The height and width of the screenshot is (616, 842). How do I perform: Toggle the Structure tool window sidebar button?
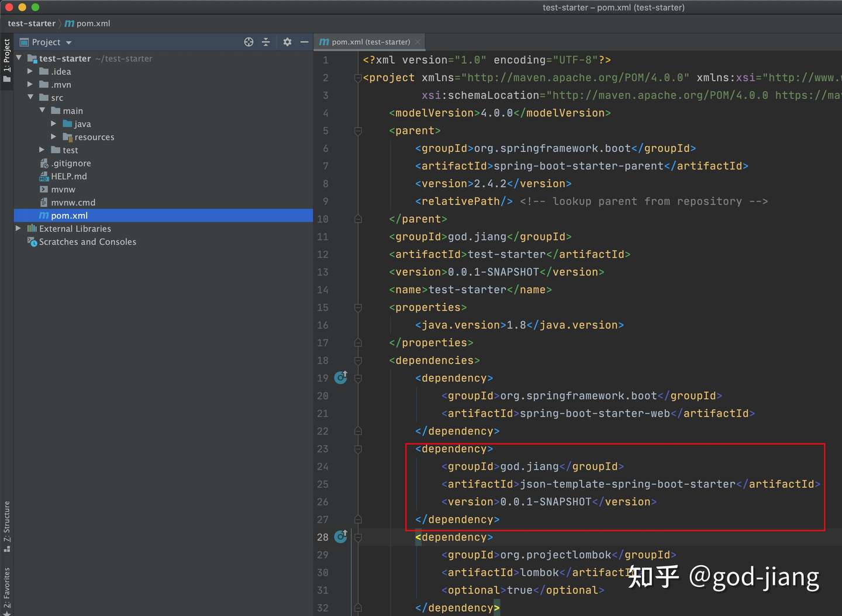point(6,527)
